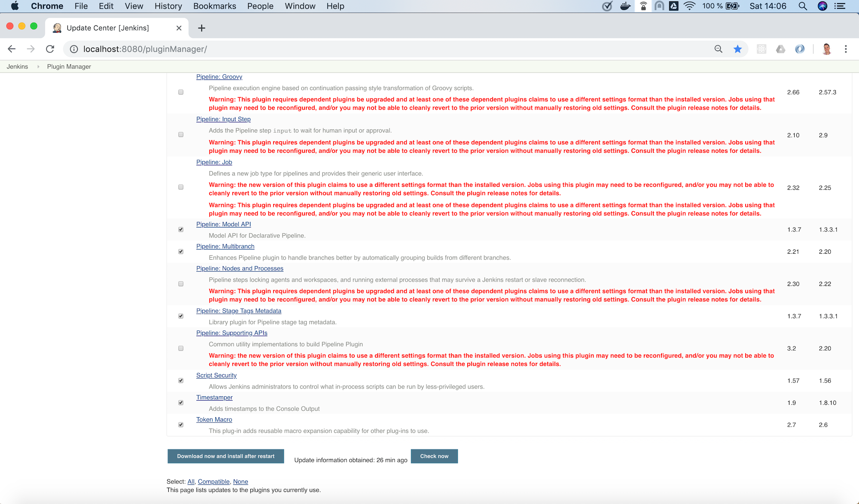Screen dimensions: 859x504
Task: Check the Pipeline: Groovy checkbox
Action: point(181,92)
